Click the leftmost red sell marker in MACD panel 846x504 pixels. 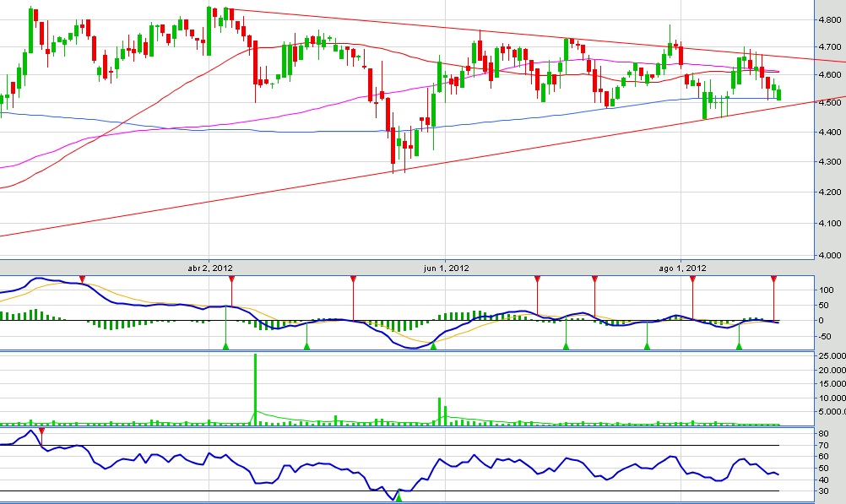point(82,279)
